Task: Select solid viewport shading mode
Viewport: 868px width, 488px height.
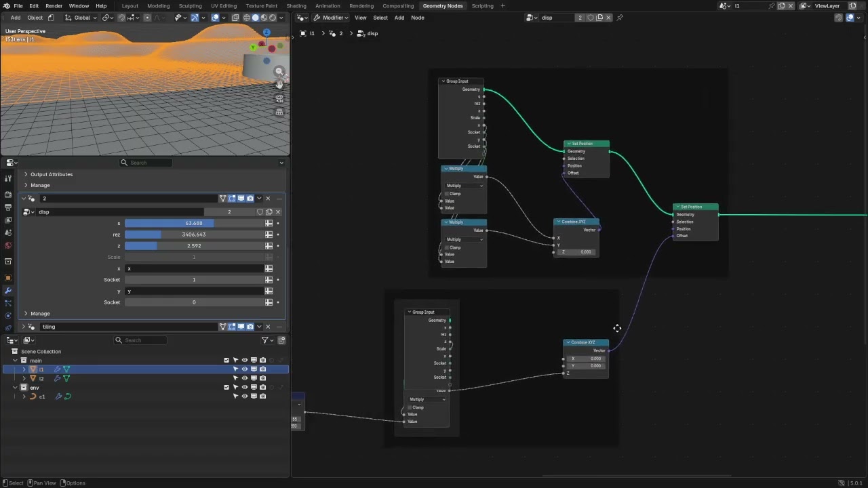Action: tap(256, 18)
